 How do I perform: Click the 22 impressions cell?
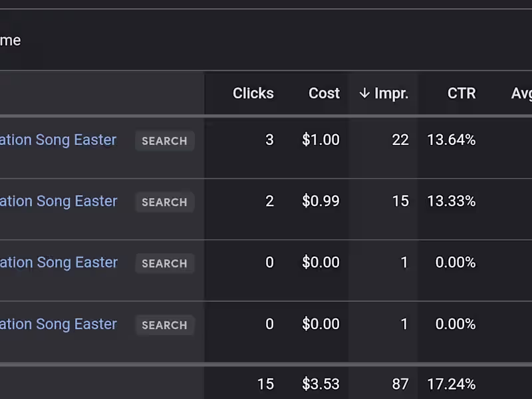coord(400,140)
